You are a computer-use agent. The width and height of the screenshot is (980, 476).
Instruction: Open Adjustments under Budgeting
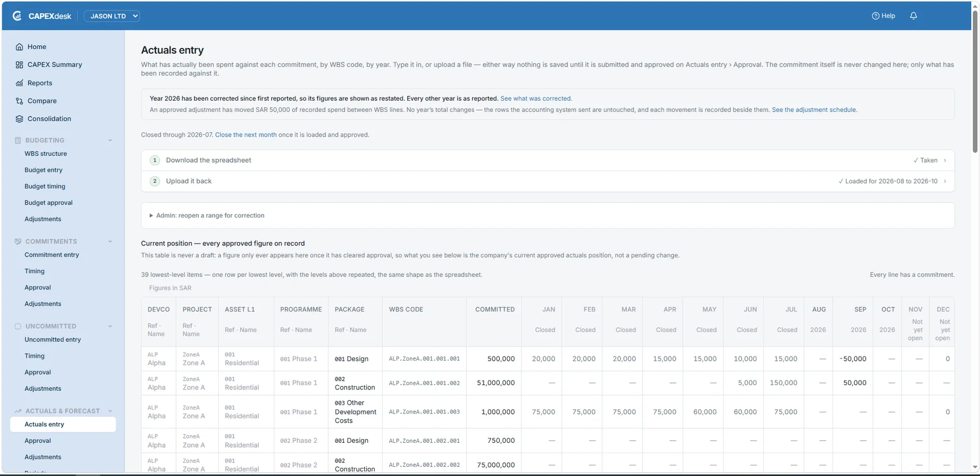point(43,219)
